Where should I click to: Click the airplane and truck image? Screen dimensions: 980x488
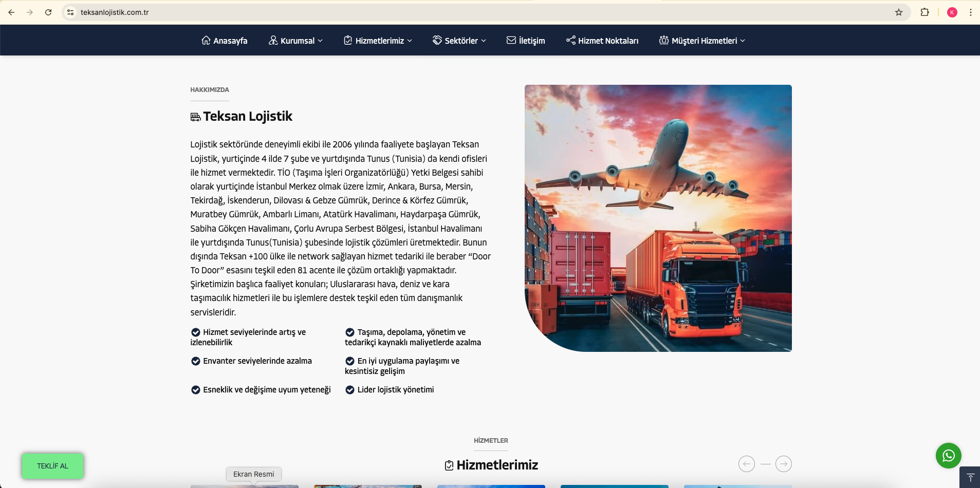(658, 218)
